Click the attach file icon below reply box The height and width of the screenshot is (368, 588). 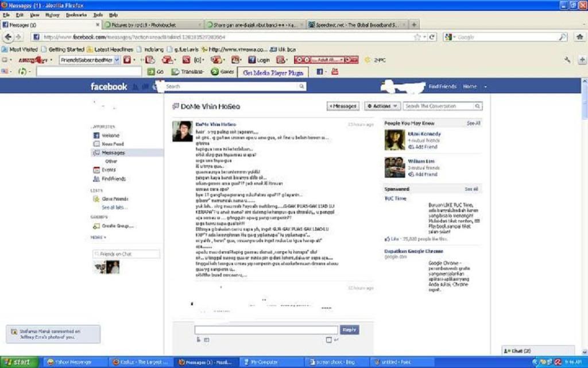(198, 340)
